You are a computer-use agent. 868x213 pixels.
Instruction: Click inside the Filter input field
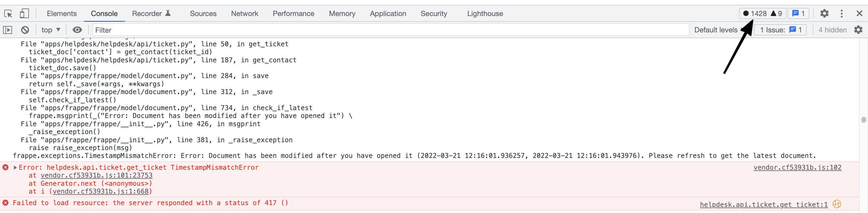pyautogui.click(x=202, y=30)
